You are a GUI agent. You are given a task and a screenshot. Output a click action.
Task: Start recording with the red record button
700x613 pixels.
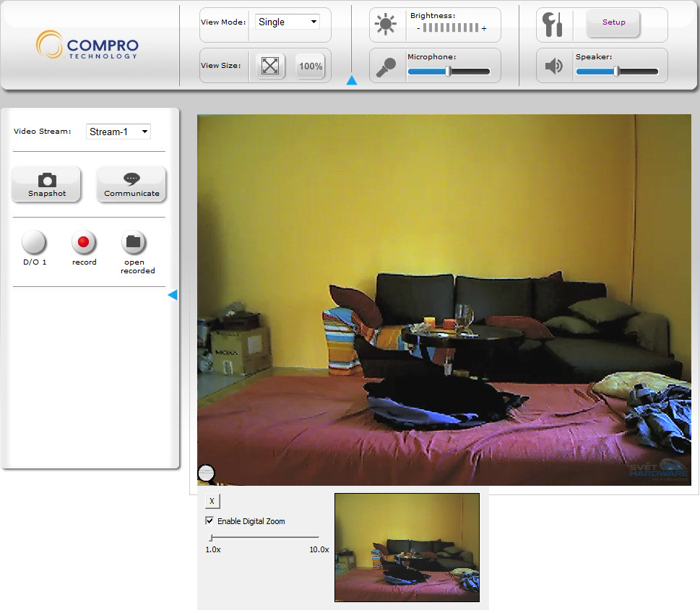pyautogui.click(x=84, y=242)
